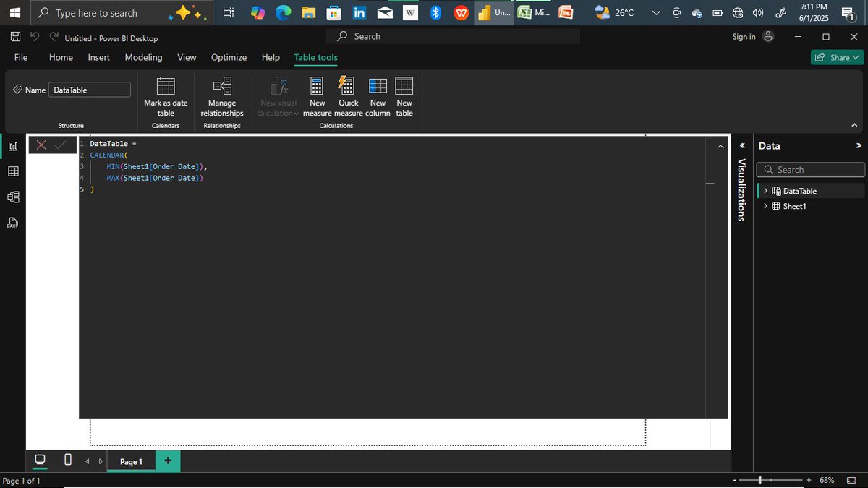
Task: Open the File menu
Action: [x=21, y=57]
